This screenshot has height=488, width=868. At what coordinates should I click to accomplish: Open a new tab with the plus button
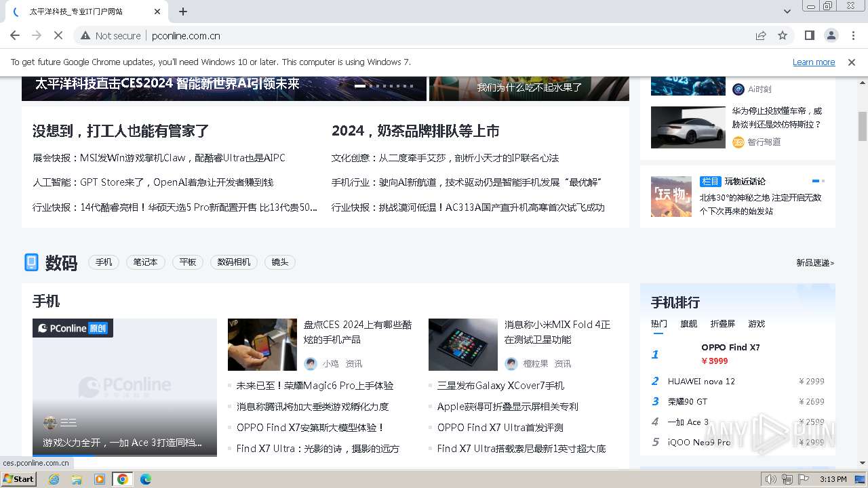click(183, 12)
